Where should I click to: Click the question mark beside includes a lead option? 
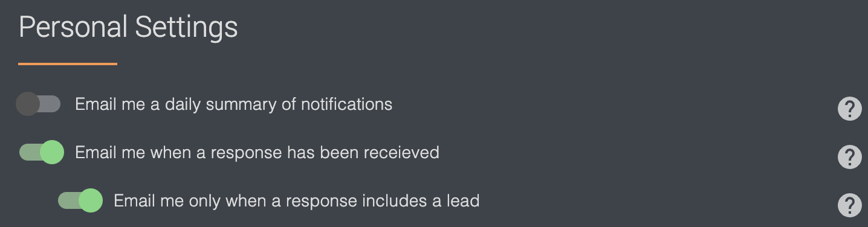[849, 205]
